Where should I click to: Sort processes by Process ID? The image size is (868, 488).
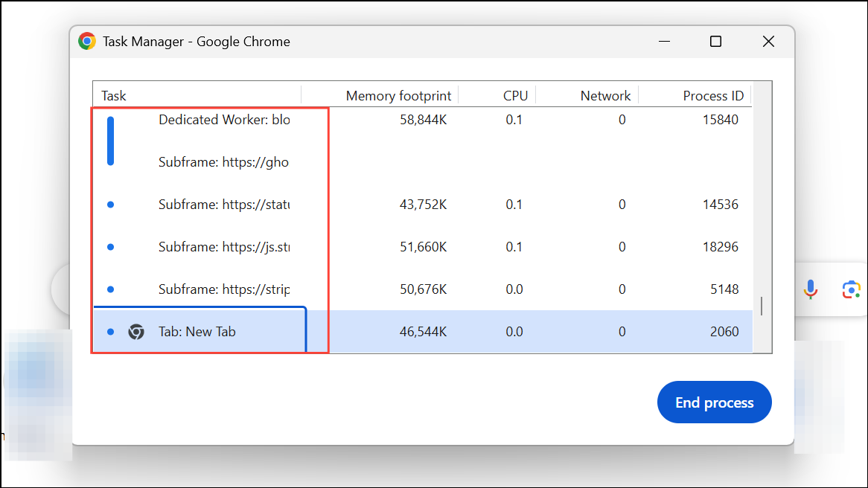tap(712, 95)
